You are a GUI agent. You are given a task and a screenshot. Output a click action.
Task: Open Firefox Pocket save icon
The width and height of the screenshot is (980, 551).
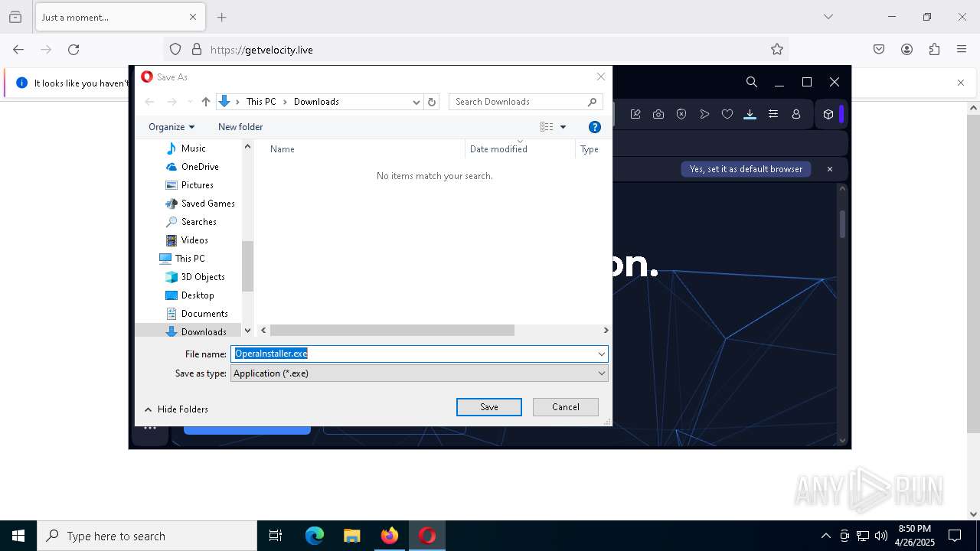(x=879, y=50)
